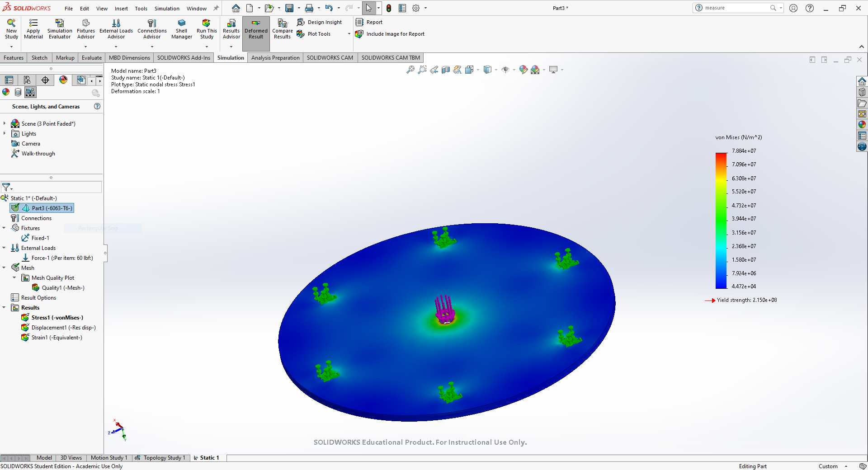Switch to the Evaluate tab

pos(92,58)
